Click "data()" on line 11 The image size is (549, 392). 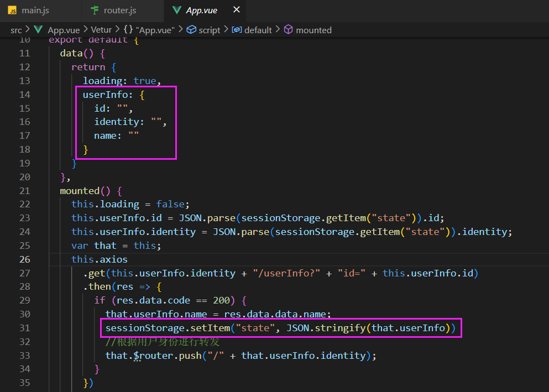tap(77, 53)
